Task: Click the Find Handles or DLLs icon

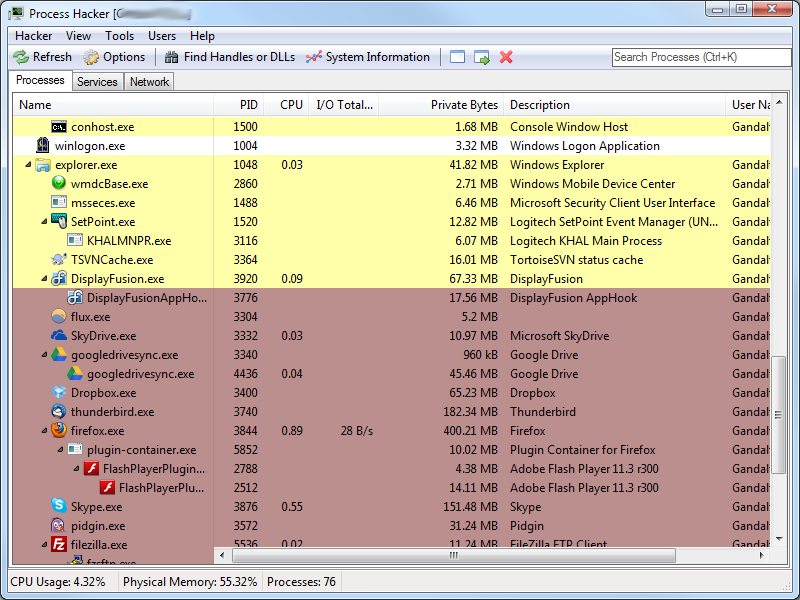Action: [172, 57]
